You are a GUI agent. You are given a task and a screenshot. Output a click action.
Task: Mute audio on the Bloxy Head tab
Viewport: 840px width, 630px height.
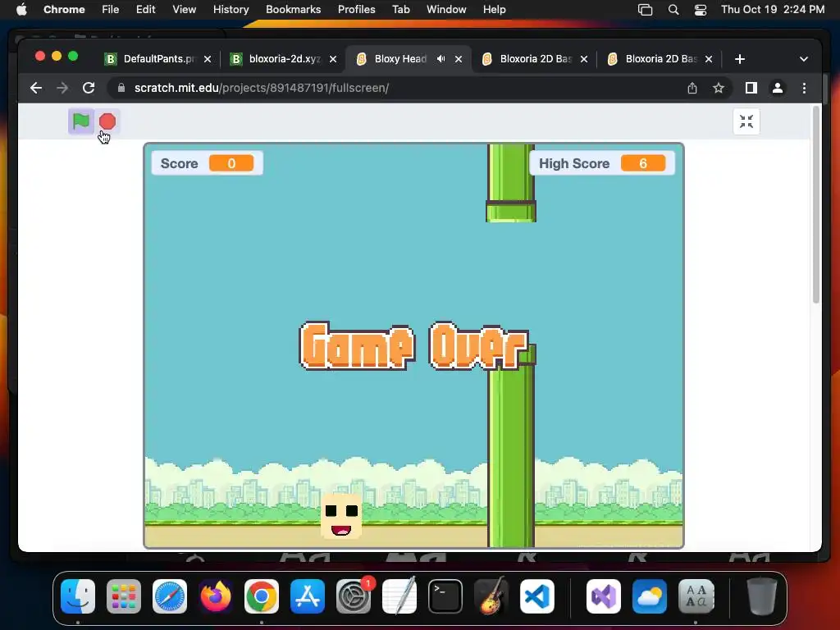point(441,59)
